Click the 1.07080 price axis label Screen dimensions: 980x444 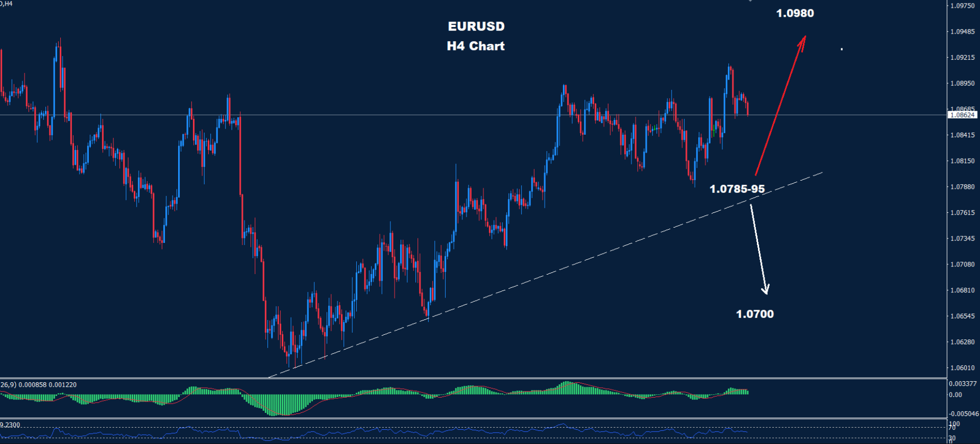click(962, 264)
